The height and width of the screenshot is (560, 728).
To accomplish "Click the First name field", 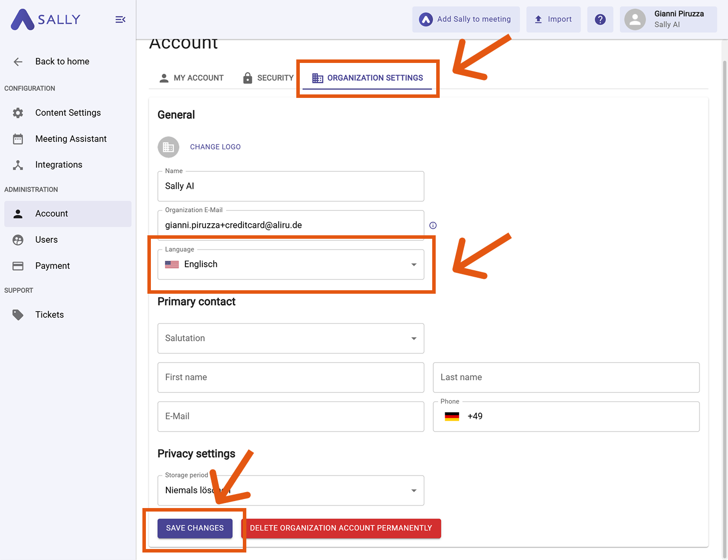I will tap(291, 377).
